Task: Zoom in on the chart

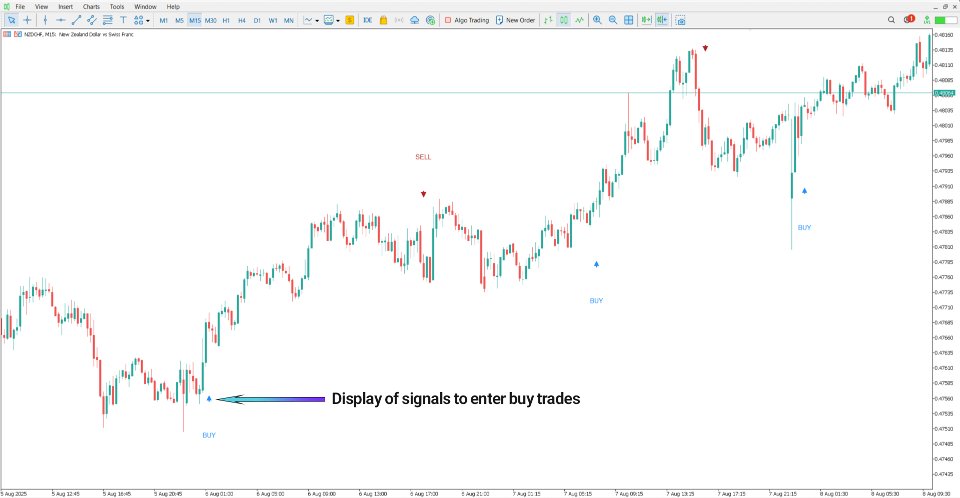Action: click(x=597, y=20)
